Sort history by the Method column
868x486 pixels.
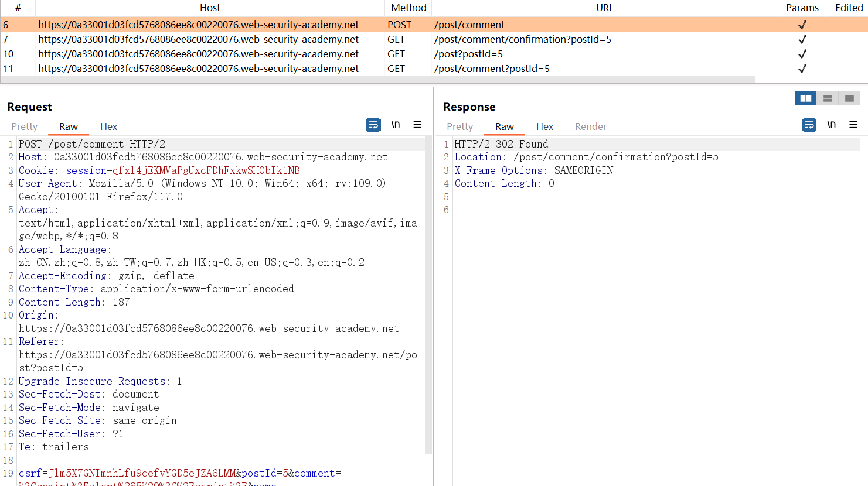[409, 8]
